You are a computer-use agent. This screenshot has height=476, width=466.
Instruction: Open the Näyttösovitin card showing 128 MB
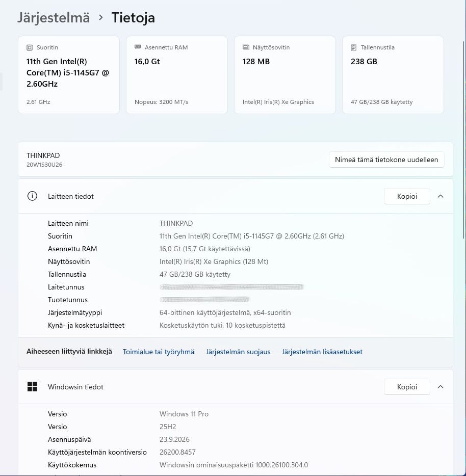click(x=285, y=75)
